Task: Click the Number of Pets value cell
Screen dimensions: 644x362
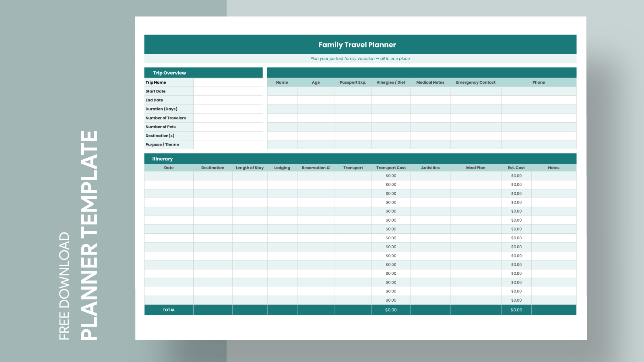Action: click(x=228, y=127)
